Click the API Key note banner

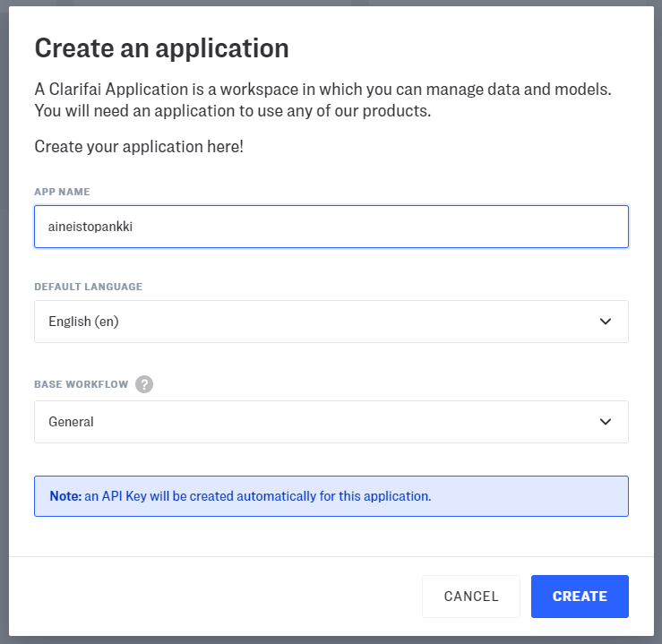(331, 496)
